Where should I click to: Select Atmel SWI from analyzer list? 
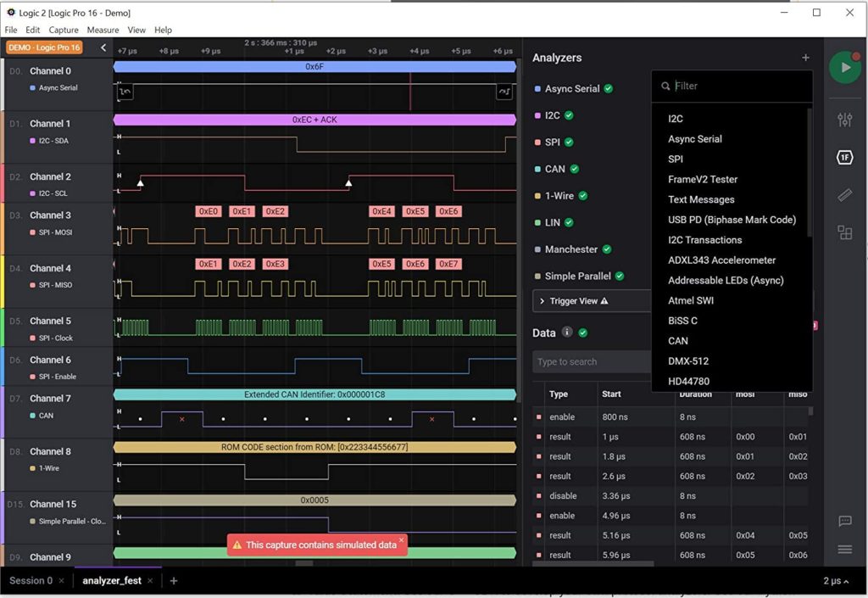690,300
